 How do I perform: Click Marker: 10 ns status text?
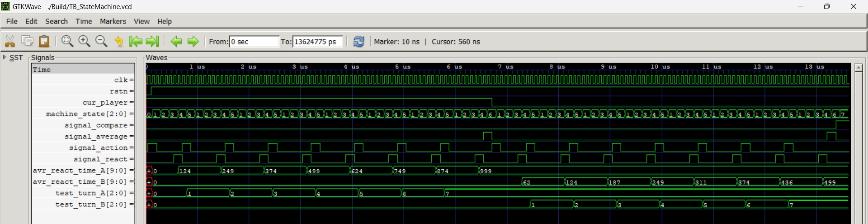396,42
